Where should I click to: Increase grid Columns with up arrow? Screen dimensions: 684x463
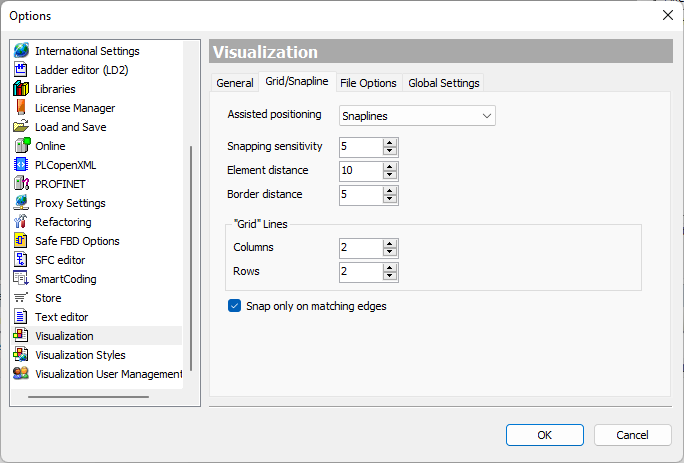coord(390,244)
